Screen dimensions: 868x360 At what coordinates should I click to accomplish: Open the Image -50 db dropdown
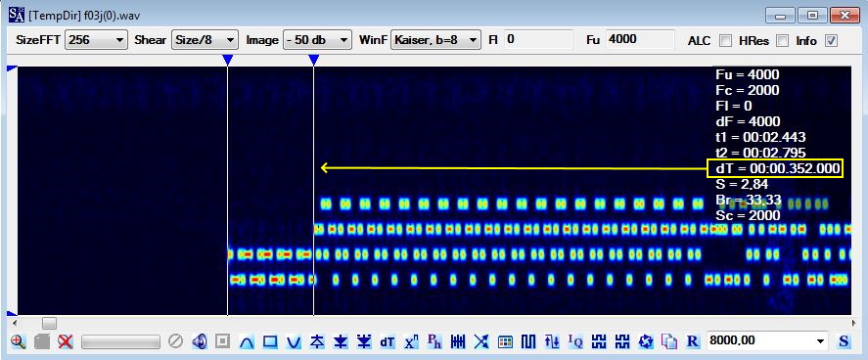pyautogui.click(x=317, y=40)
